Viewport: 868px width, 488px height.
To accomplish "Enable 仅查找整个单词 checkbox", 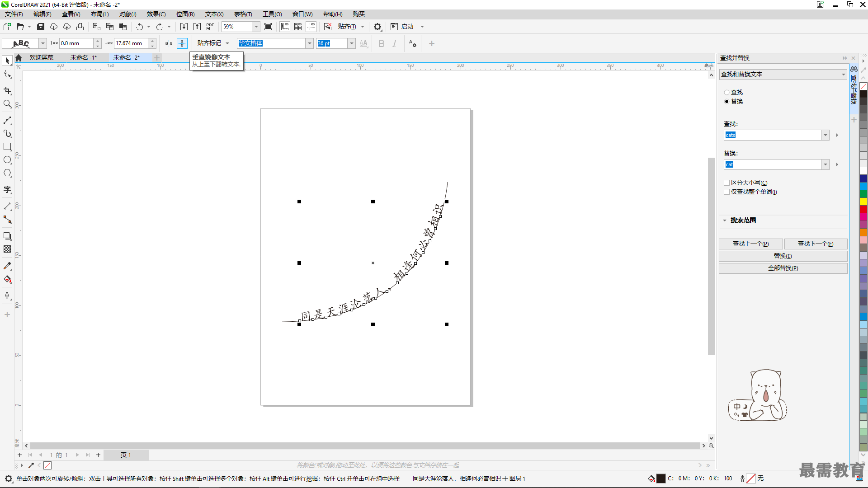I will click(x=726, y=192).
